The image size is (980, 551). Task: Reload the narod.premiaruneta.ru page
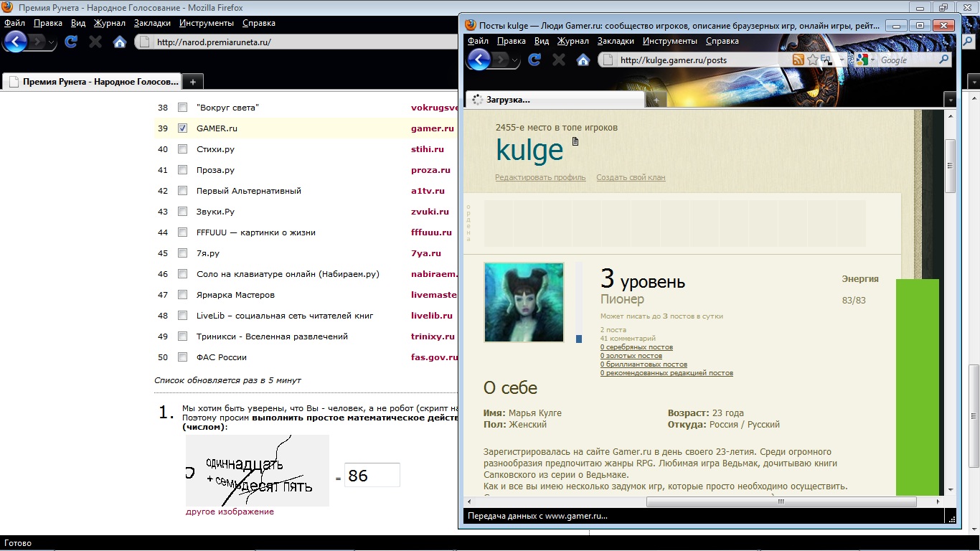click(x=70, y=42)
